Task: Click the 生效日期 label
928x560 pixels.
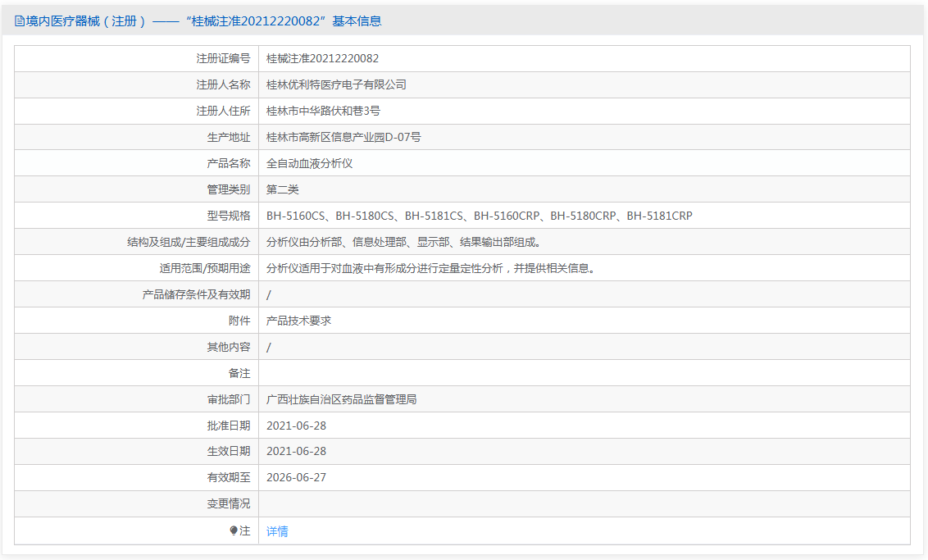Action: (229, 451)
